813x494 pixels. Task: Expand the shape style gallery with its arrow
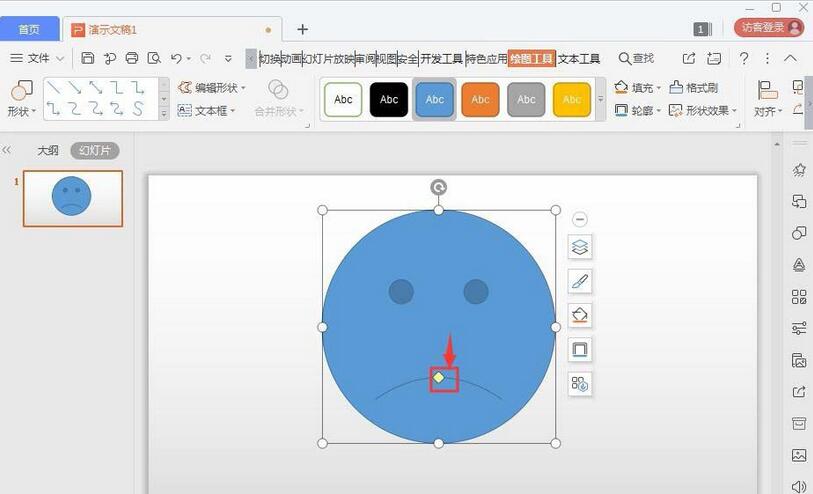point(600,99)
